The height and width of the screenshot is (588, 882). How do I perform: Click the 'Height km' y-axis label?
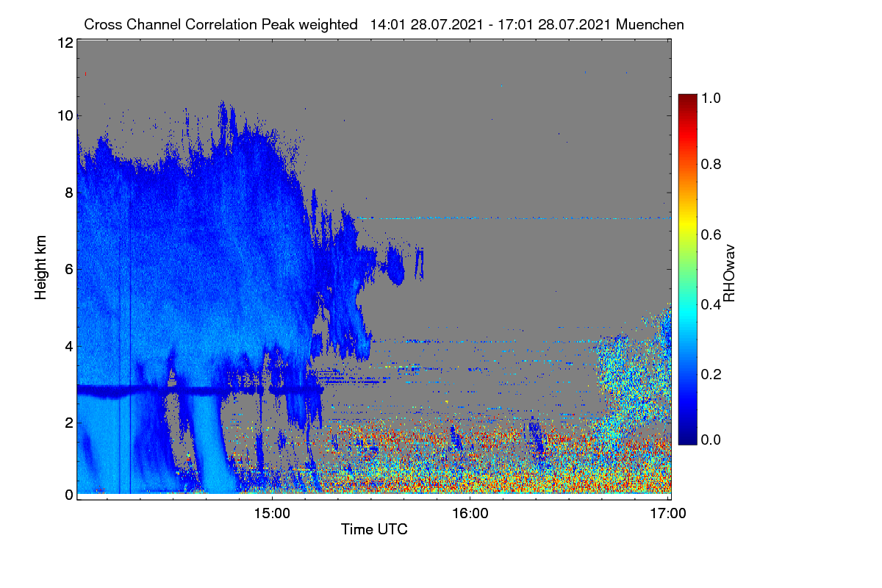(41, 268)
